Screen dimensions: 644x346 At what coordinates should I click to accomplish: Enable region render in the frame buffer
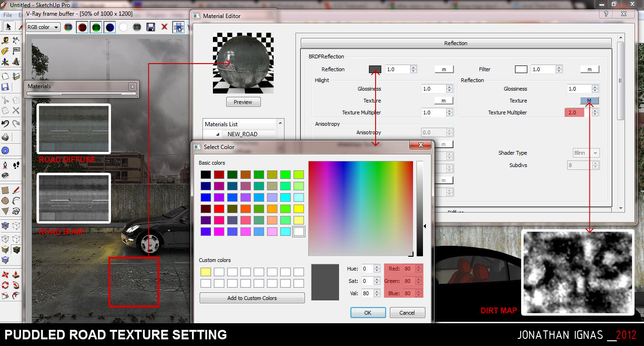(179, 27)
